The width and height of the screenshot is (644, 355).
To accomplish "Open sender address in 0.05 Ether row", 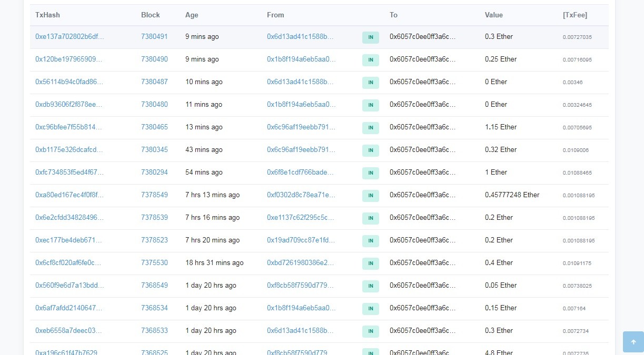I will (300, 286).
